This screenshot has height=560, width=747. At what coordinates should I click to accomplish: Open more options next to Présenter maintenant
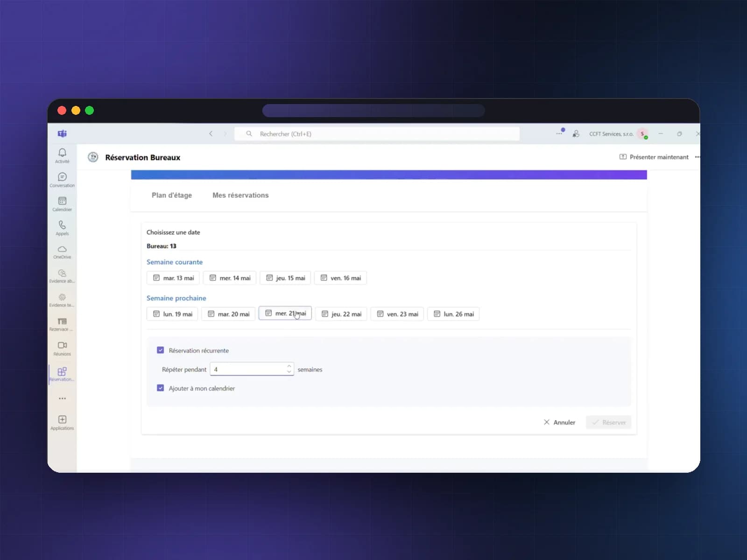pos(697,157)
